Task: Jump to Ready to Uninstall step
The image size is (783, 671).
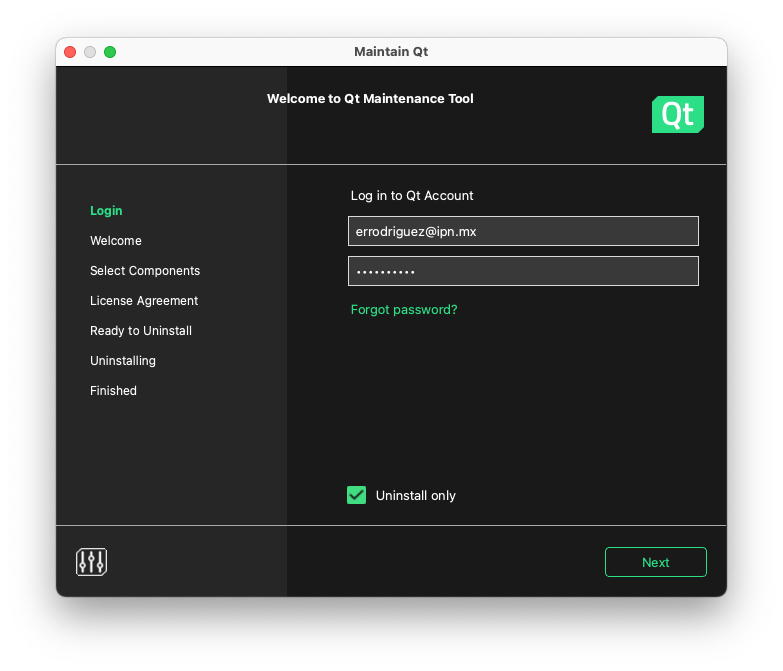Action: pos(141,331)
